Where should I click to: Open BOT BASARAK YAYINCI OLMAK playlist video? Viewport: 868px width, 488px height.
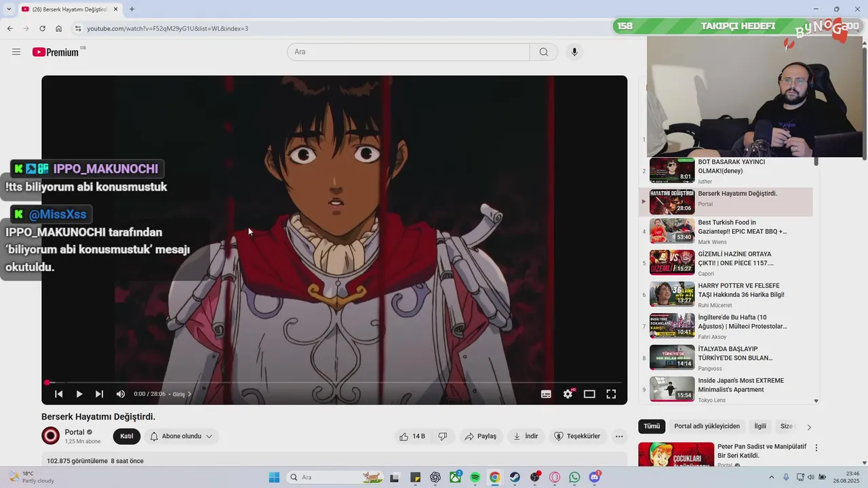pos(726,171)
